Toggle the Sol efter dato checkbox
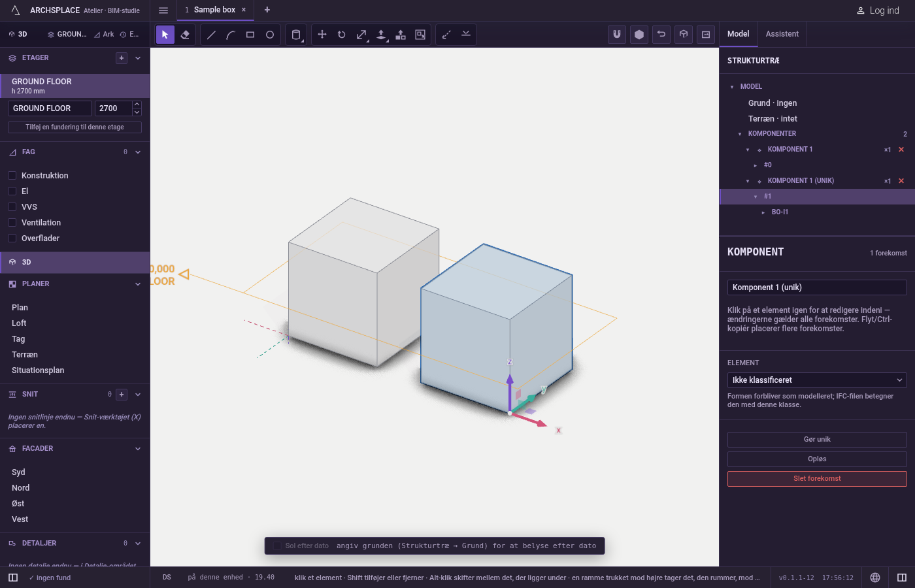Viewport: 915px width, 588px height. tap(277, 546)
